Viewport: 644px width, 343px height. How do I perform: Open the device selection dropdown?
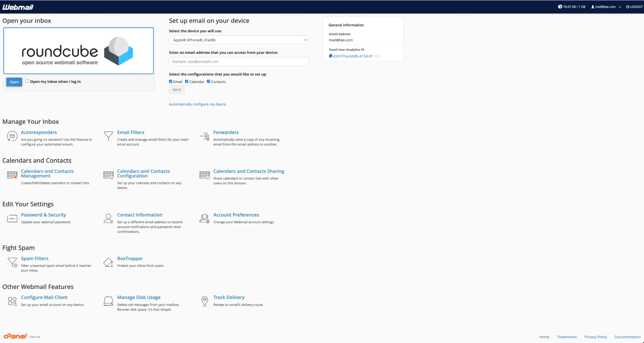tap(239, 40)
